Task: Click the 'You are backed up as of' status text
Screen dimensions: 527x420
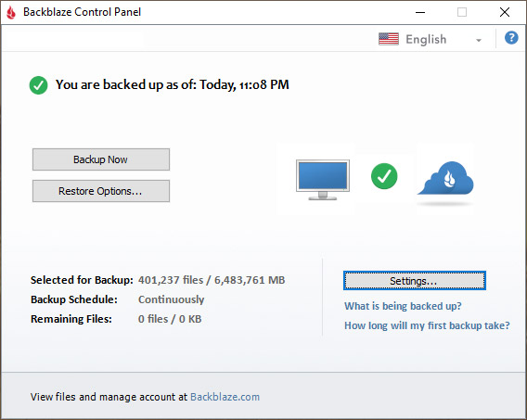Action: click(172, 84)
